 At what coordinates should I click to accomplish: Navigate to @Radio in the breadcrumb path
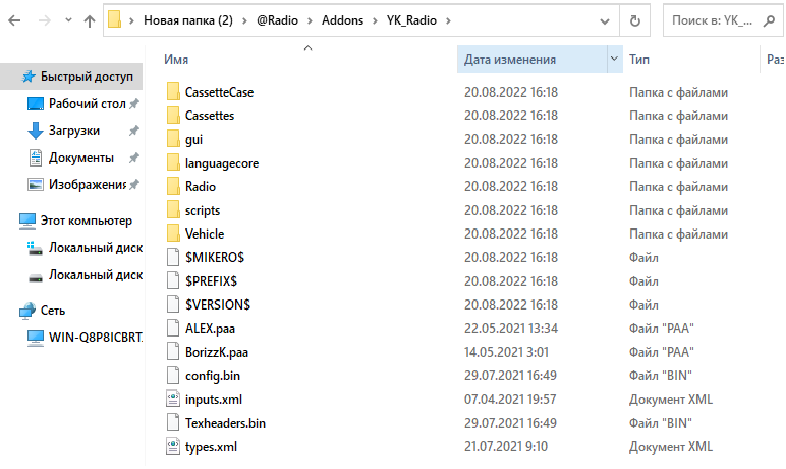coord(277,21)
